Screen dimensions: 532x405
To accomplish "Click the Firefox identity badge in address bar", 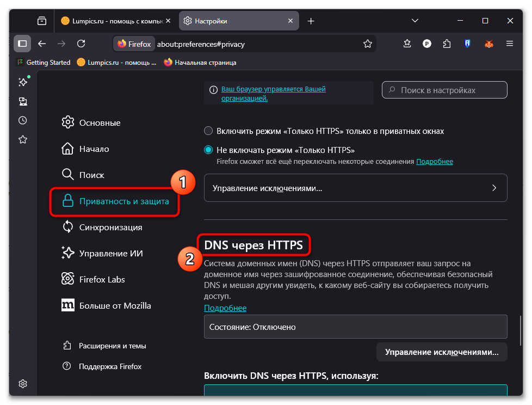I will [134, 44].
